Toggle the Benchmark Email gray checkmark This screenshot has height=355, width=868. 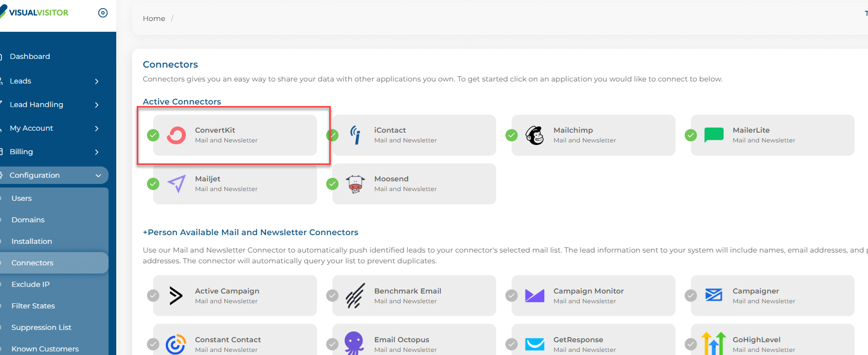pyautogui.click(x=332, y=296)
